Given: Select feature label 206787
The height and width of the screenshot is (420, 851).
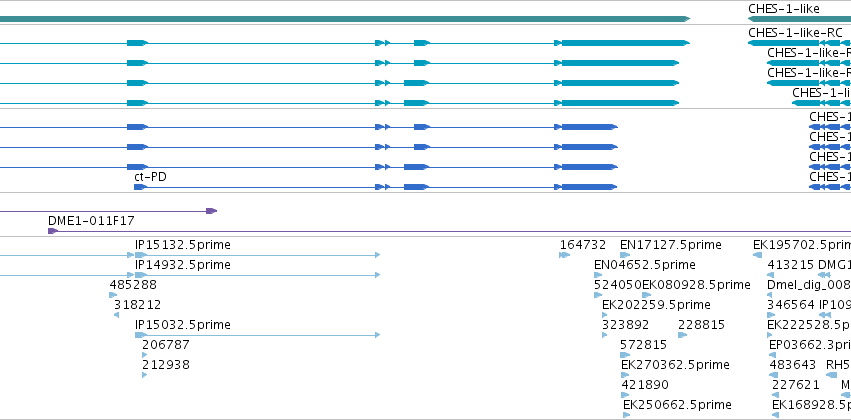Looking at the screenshot, I should click(x=166, y=345).
